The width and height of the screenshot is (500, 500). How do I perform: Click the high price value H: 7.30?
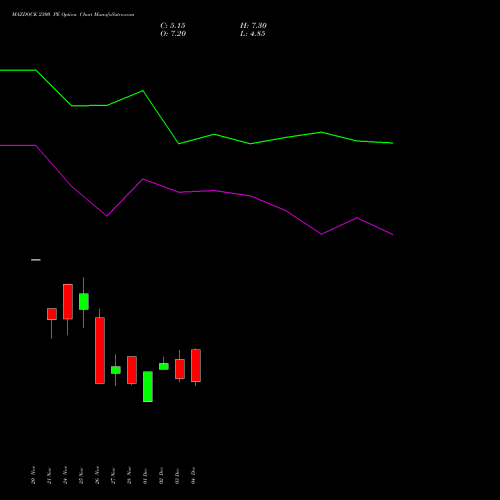(253, 26)
